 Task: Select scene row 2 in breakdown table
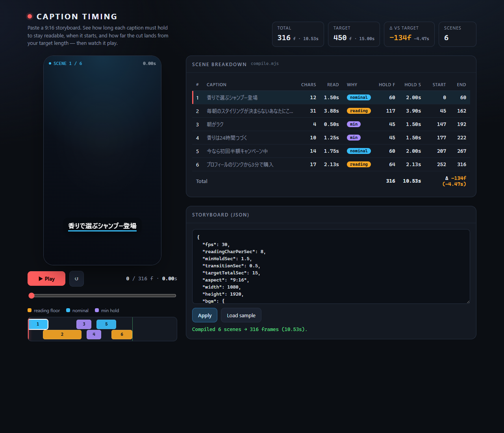pyautogui.click(x=331, y=111)
